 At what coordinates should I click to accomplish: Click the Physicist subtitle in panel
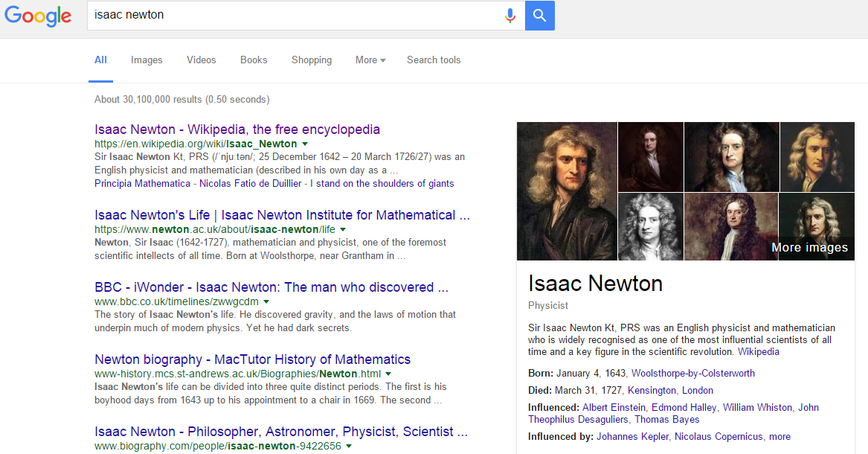(548, 306)
